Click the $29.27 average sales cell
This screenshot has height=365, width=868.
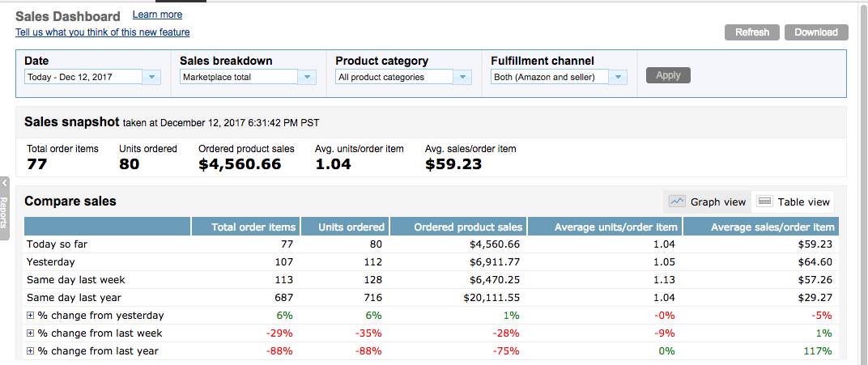pyautogui.click(x=817, y=298)
